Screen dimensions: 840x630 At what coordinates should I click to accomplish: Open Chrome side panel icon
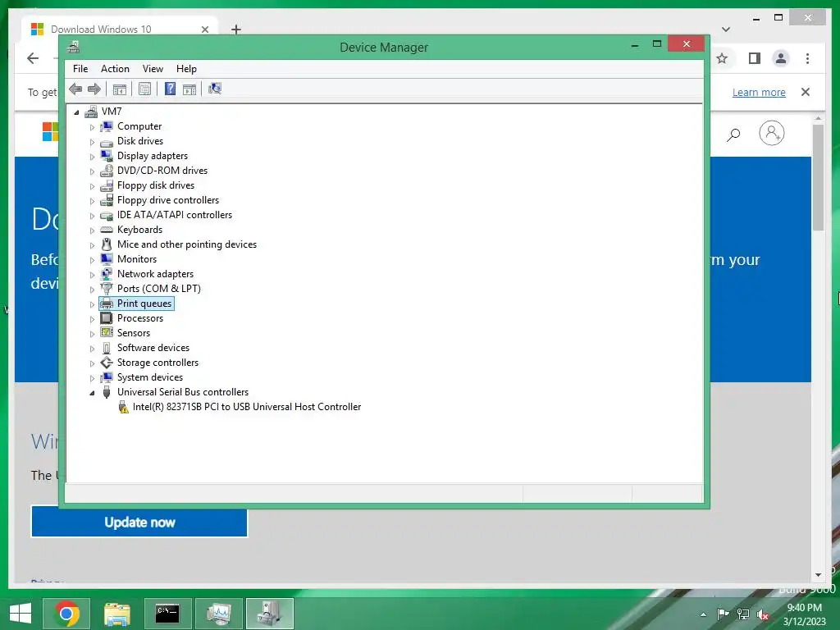pyautogui.click(x=755, y=58)
